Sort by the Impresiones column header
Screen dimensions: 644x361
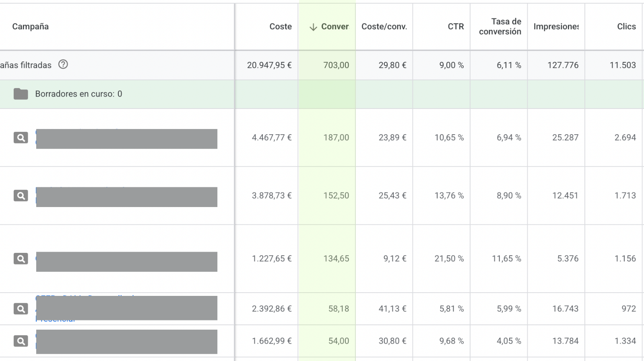(556, 27)
